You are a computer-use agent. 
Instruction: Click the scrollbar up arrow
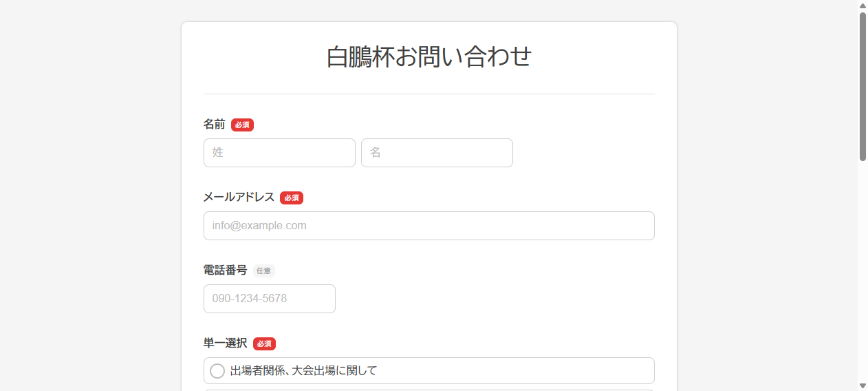point(862,6)
